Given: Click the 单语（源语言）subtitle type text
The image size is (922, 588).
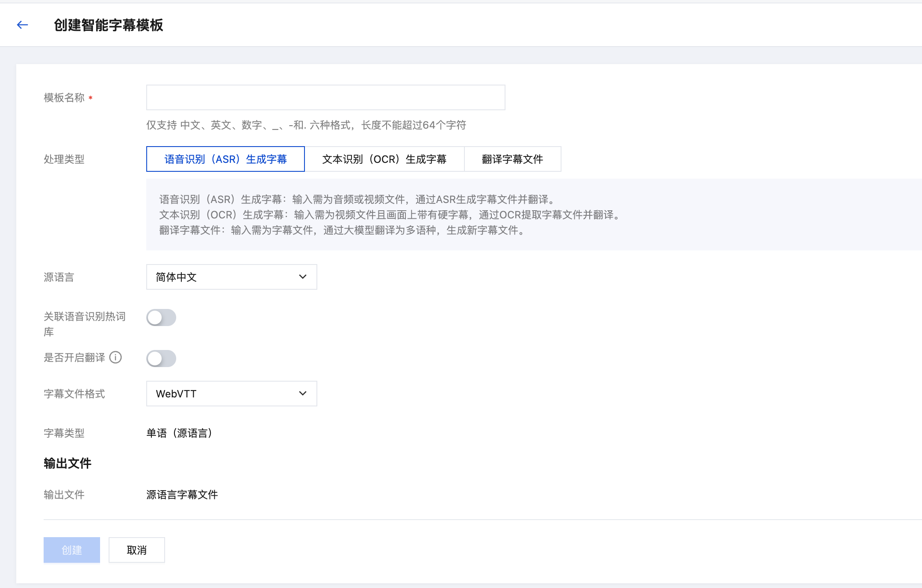Looking at the screenshot, I should coord(180,433).
